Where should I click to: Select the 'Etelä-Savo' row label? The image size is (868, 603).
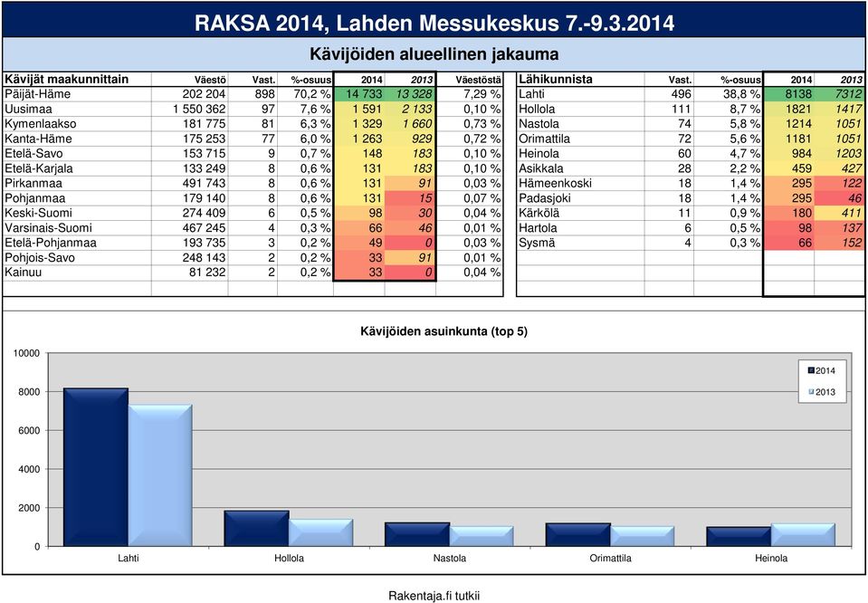click(33, 153)
